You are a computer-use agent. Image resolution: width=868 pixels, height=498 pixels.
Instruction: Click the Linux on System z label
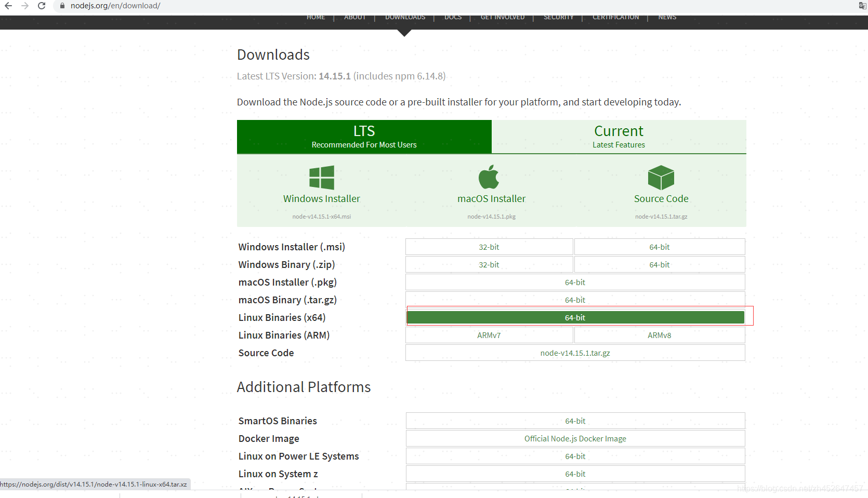(278, 474)
